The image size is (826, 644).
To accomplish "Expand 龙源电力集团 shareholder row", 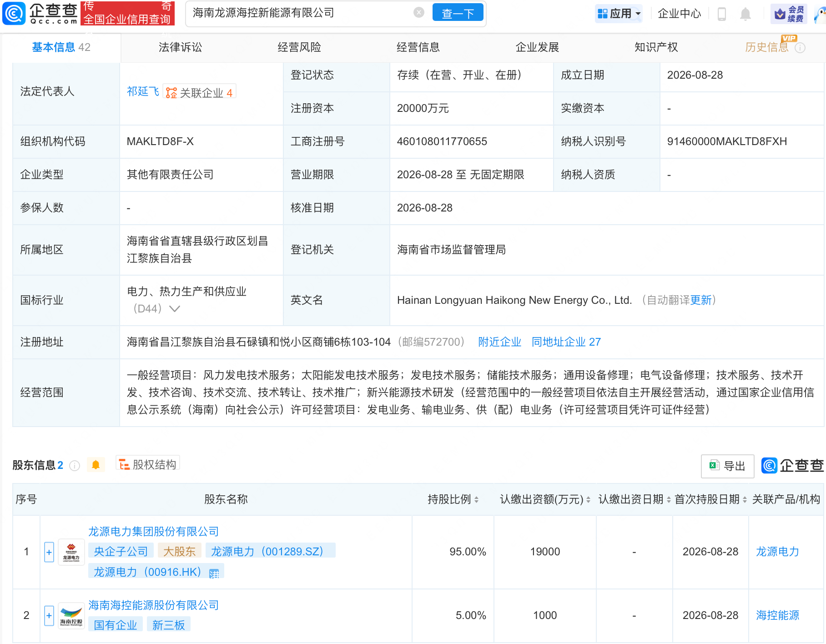I will pyautogui.click(x=49, y=552).
